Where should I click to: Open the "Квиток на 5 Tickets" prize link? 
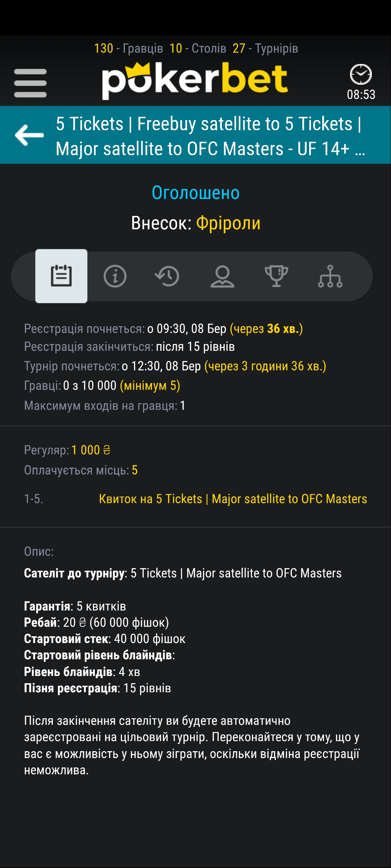click(233, 499)
